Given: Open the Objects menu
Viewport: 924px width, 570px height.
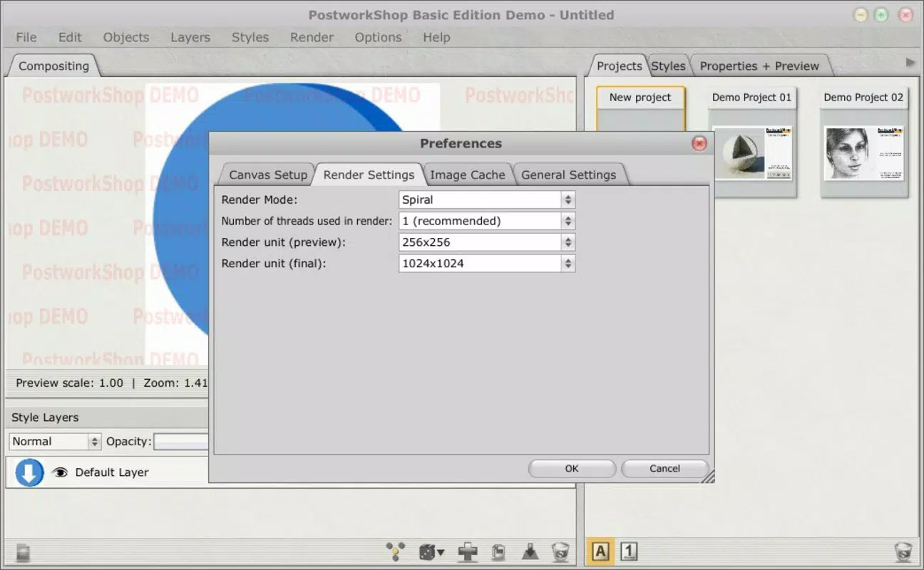Looking at the screenshot, I should tap(126, 37).
